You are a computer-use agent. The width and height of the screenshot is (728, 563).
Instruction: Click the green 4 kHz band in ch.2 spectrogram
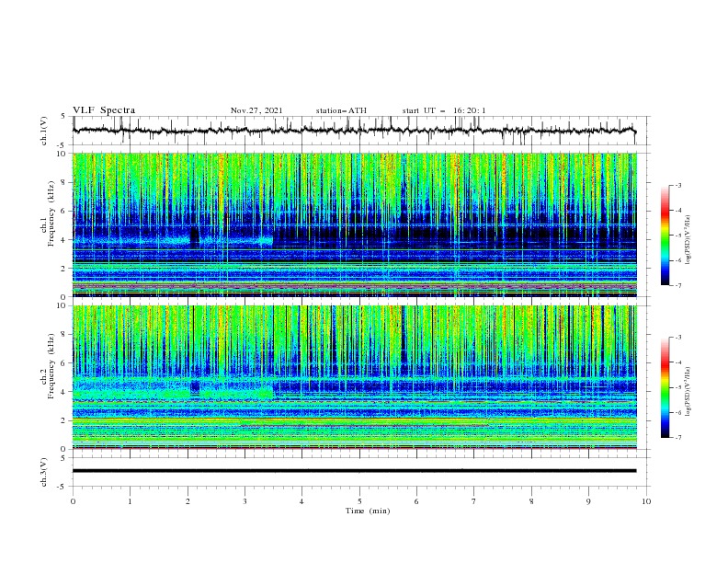click(x=173, y=394)
